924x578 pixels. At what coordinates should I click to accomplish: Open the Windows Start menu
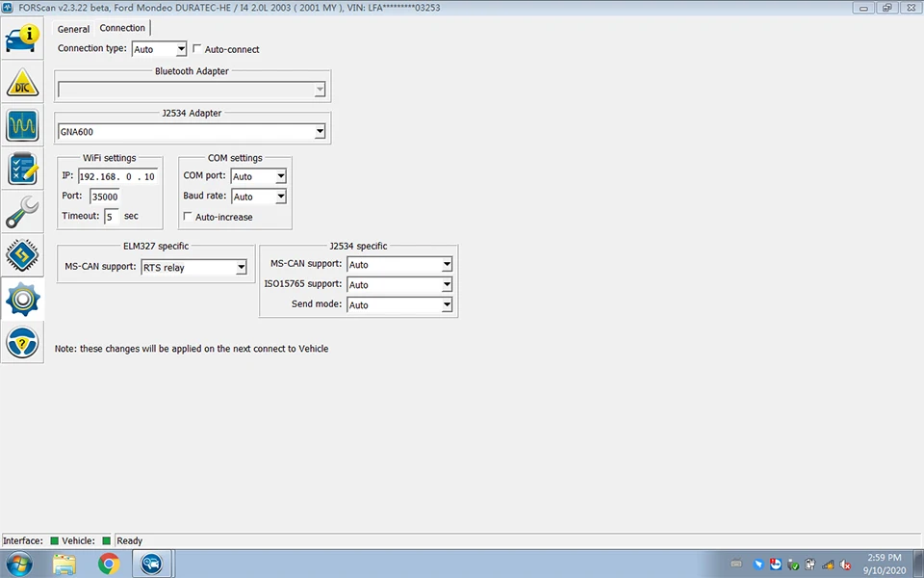tap(19, 564)
